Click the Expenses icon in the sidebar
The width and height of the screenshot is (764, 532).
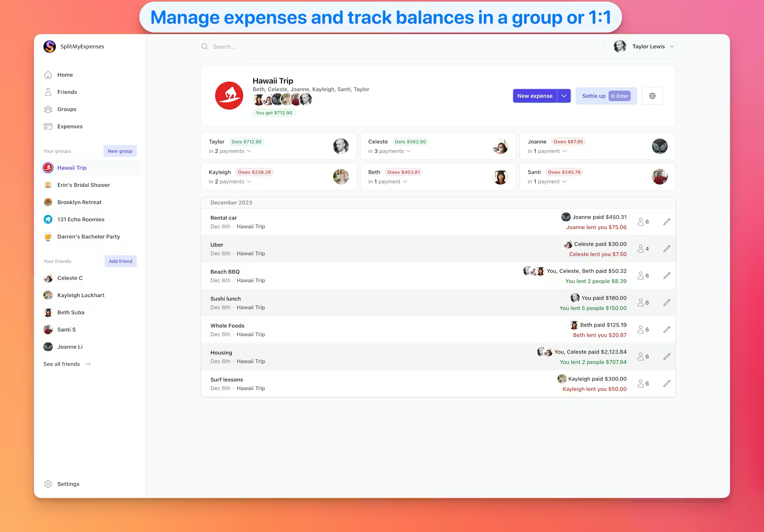(x=48, y=126)
